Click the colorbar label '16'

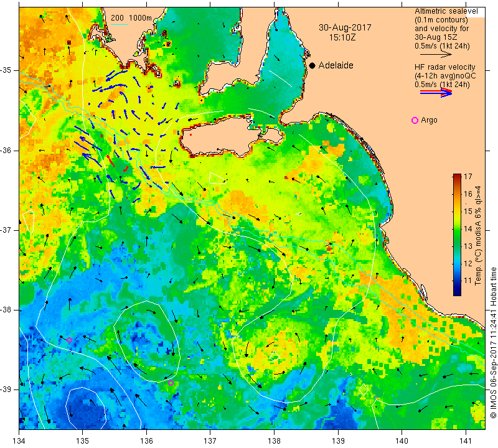click(468, 194)
